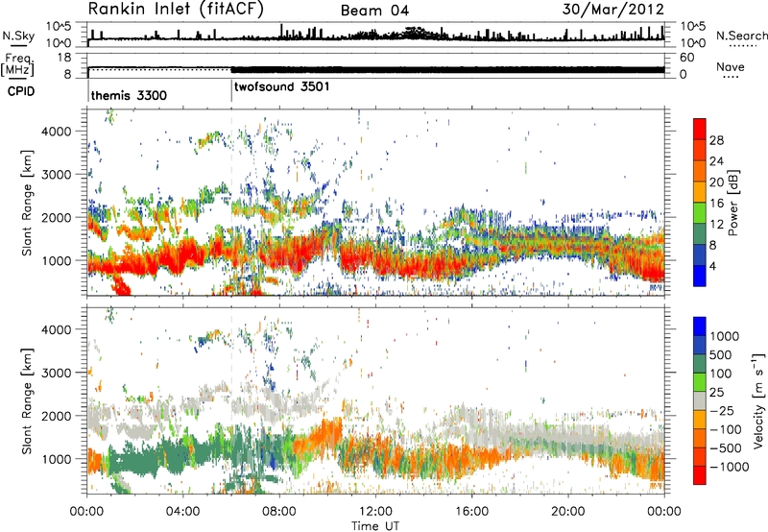
Task: Click the '16' tick on Power scale
Action: point(716,203)
